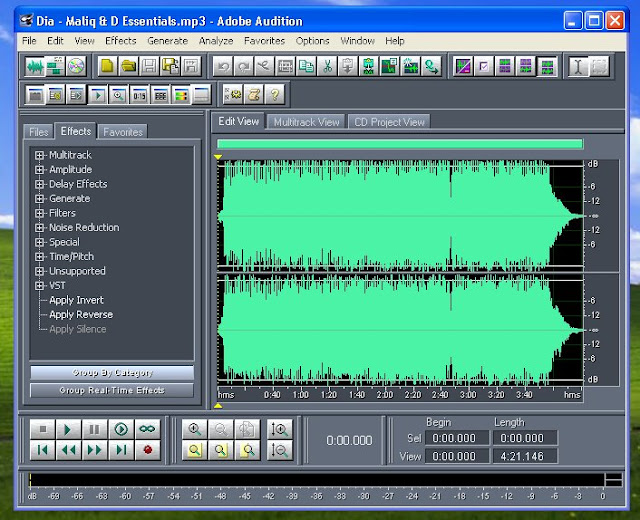Click the Undo arrow icon
This screenshot has height=520, width=640.
coord(223,67)
